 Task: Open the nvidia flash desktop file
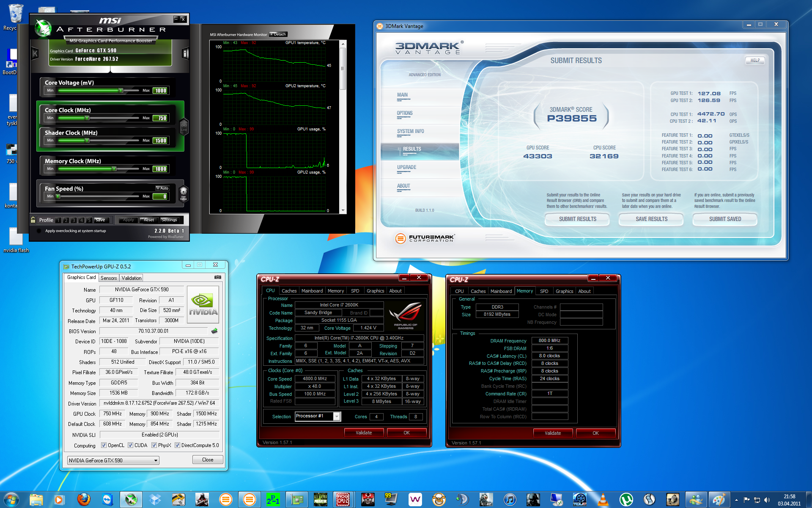pos(16,240)
